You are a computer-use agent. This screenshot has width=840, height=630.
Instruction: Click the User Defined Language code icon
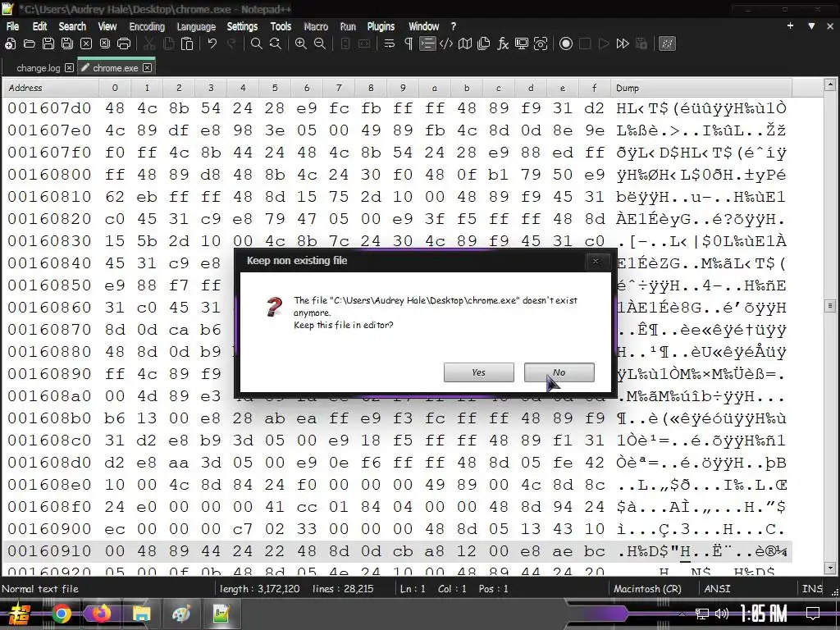tap(445, 44)
